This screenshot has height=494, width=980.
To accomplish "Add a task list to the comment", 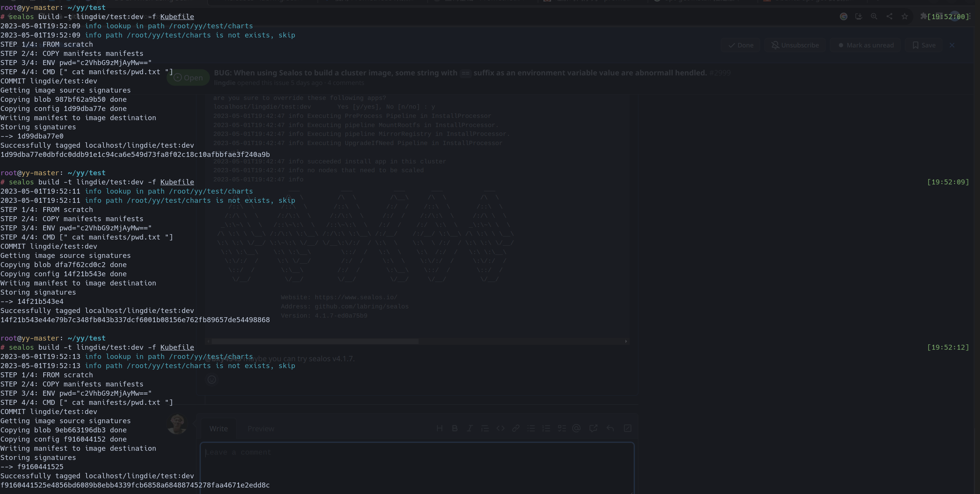I will (561, 428).
